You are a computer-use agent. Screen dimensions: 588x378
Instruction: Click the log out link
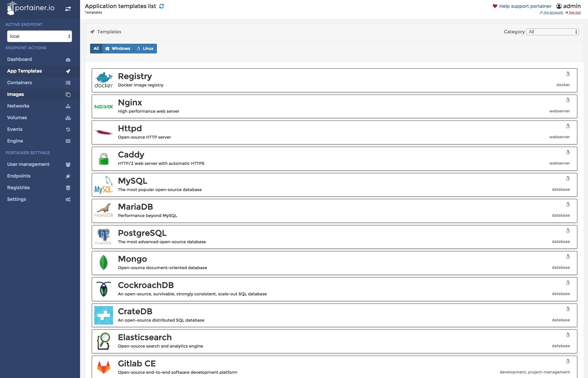(x=574, y=13)
